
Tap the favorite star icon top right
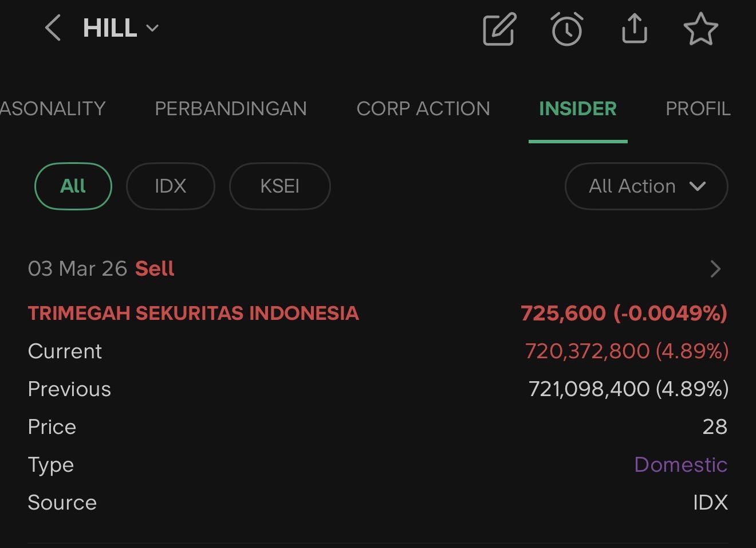click(701, 29)
